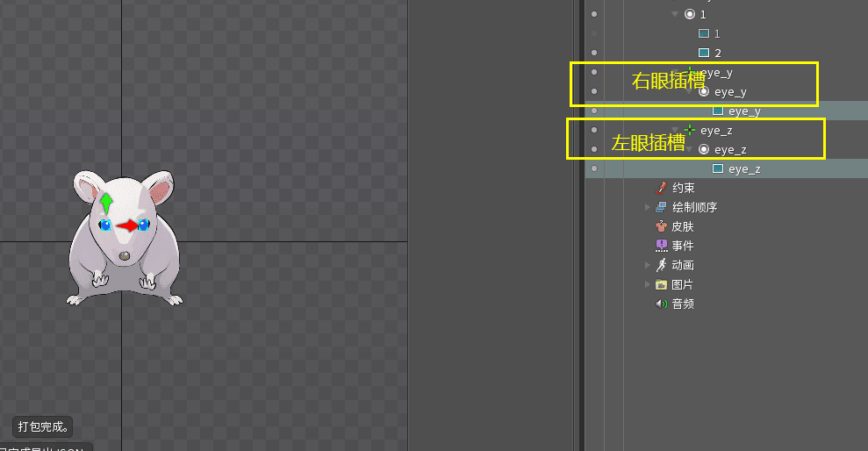Expand the 绘制顺序 tree node arrow
This screenshot has height=451, width=868.
click(647, 208)
